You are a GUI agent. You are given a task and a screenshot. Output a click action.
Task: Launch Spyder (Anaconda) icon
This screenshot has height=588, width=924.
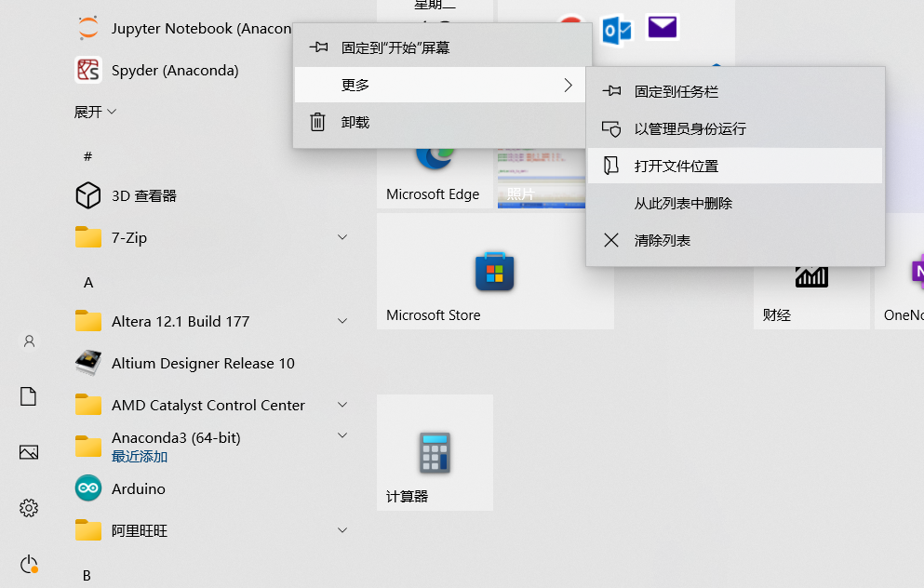tap(88, 70)
